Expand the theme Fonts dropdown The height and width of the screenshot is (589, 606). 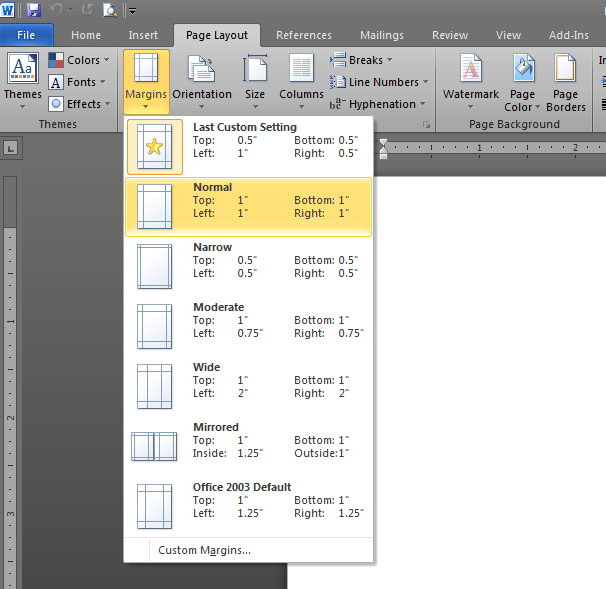pyautogui.click(x=80, y=82)
